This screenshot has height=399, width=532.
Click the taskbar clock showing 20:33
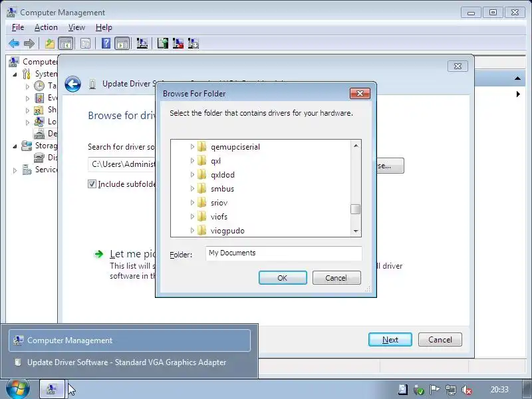499,390
